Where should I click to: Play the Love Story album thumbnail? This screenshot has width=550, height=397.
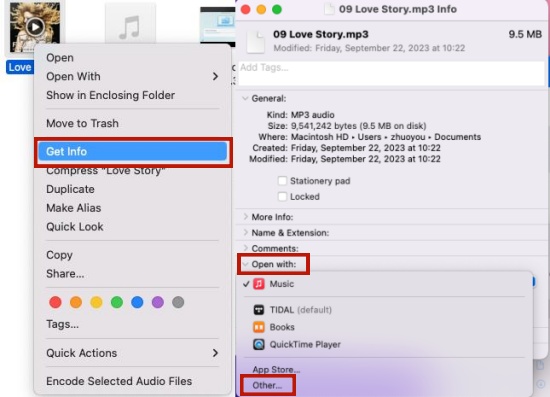tap(35, 27)
